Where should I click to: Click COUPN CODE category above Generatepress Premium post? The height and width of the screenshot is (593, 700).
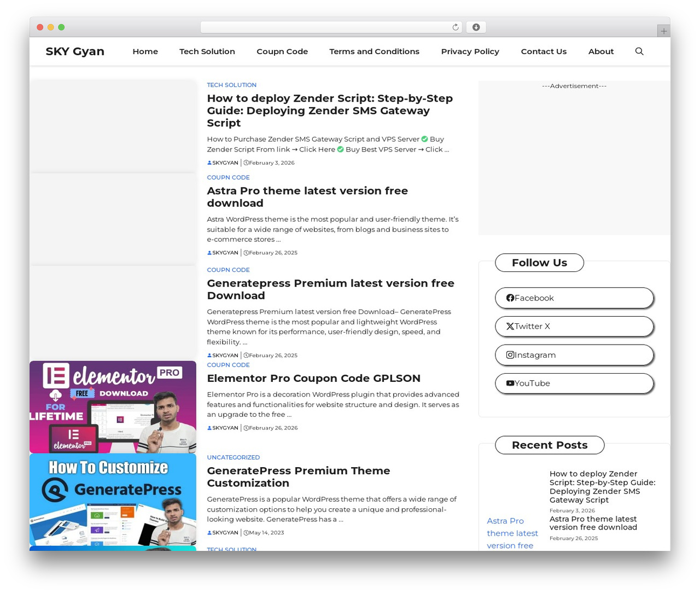pos(228,270)
